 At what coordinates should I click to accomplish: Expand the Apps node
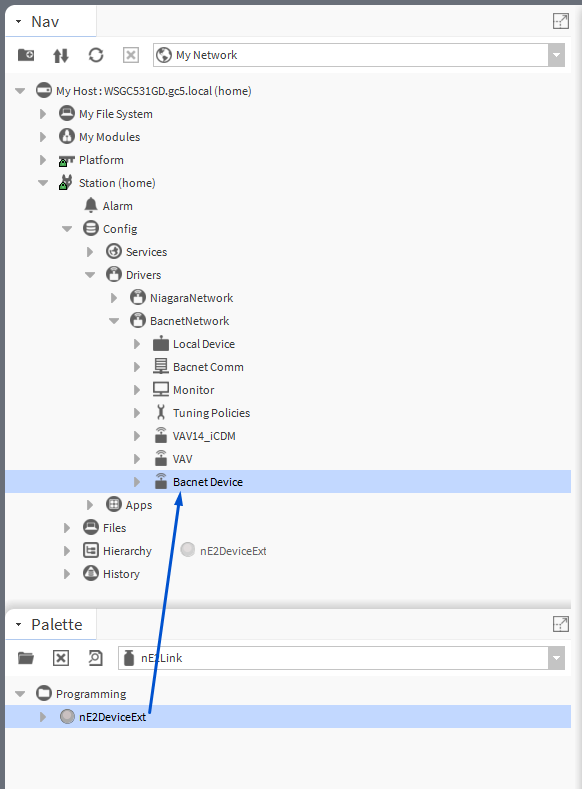click(90, 505)
